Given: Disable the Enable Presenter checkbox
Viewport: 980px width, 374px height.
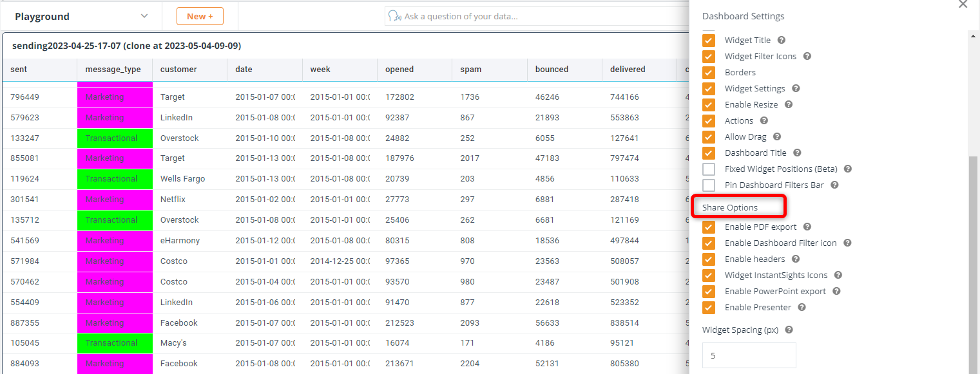Looking at the screenshot, I should point(709,308).
